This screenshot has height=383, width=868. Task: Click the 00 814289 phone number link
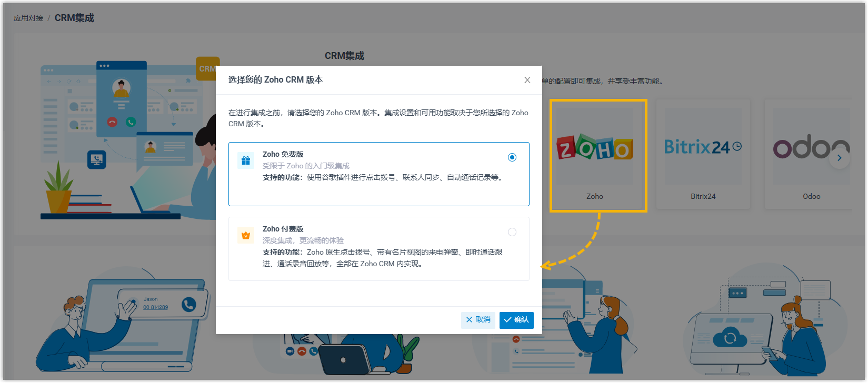point(155,307)
